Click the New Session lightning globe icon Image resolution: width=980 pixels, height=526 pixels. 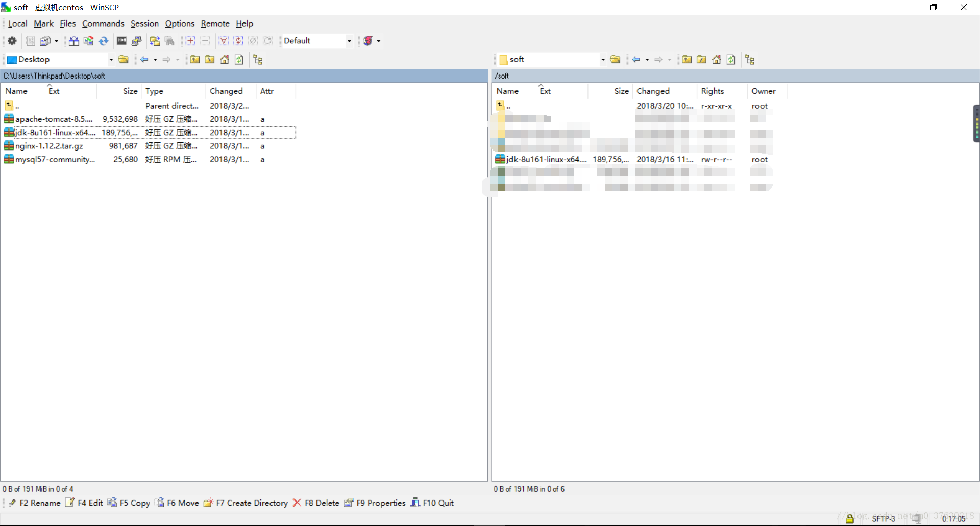pos(368,41)
